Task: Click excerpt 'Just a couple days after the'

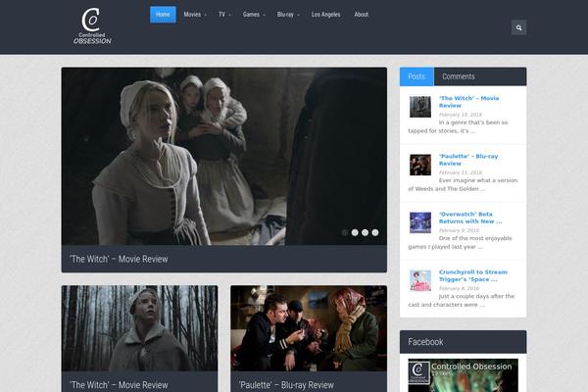Action: 476,296
